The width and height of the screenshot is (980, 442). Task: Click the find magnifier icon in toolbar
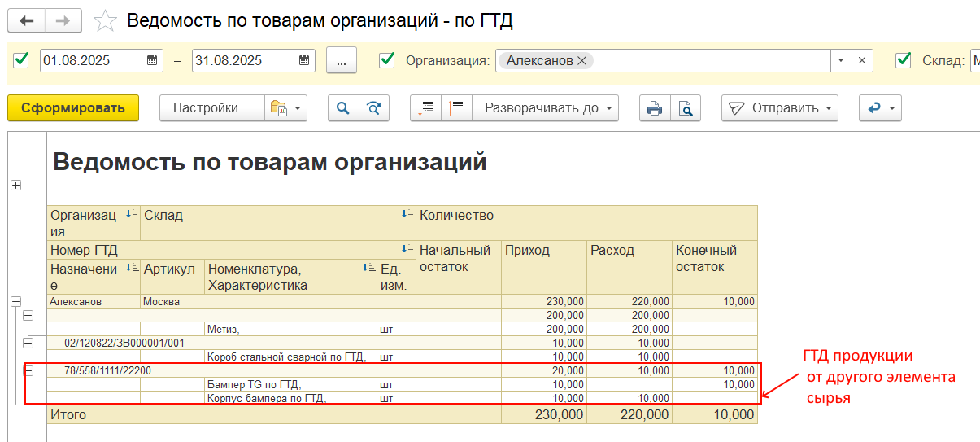(343, 108)
